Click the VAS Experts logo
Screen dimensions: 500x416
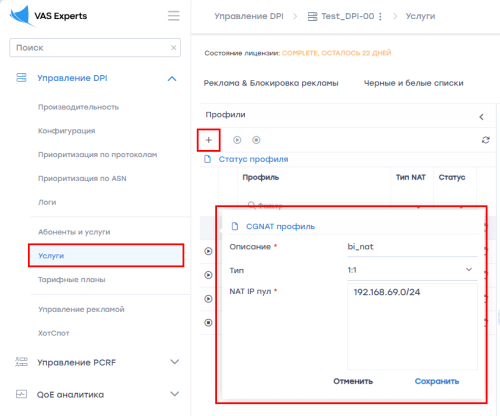tap(49, 16)
